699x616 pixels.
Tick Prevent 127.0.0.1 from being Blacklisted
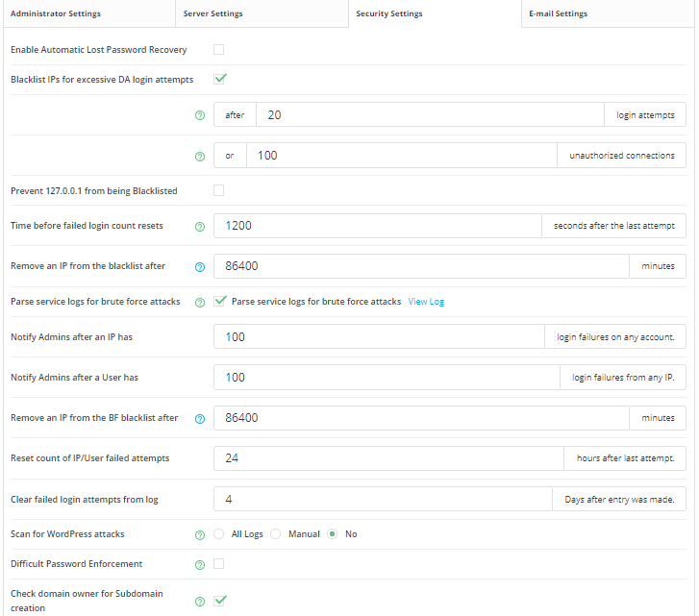[x=218, y=190]
